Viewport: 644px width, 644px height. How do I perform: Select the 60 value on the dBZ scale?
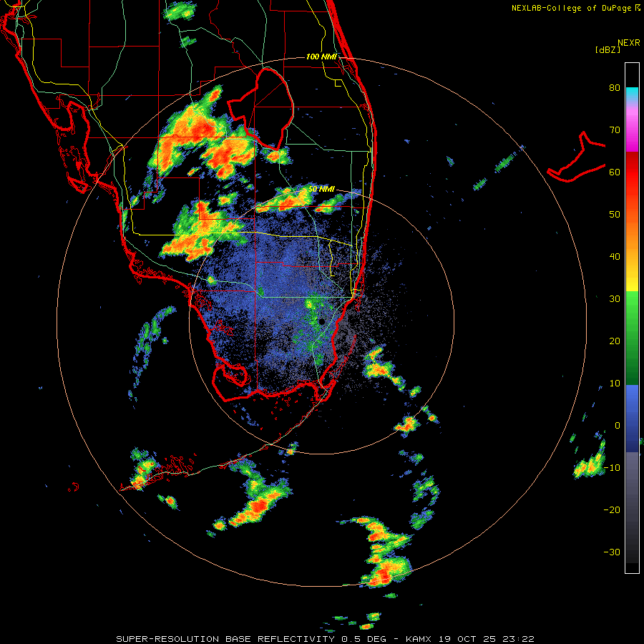[615, 172]
